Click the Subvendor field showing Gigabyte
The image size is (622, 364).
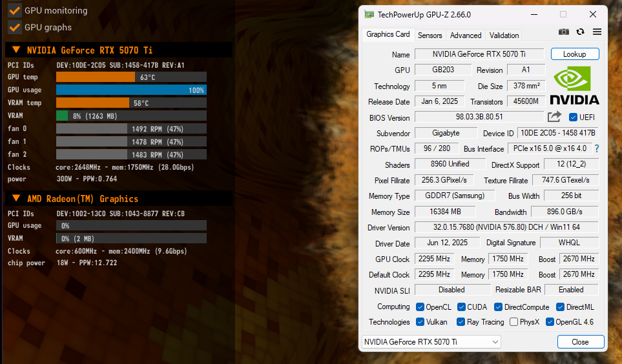[446, 133]
